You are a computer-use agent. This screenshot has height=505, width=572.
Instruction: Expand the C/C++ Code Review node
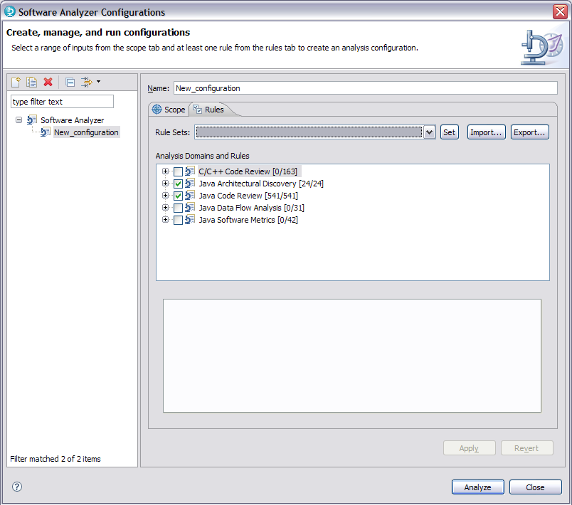pyautogui.click(x=165, y=171)
